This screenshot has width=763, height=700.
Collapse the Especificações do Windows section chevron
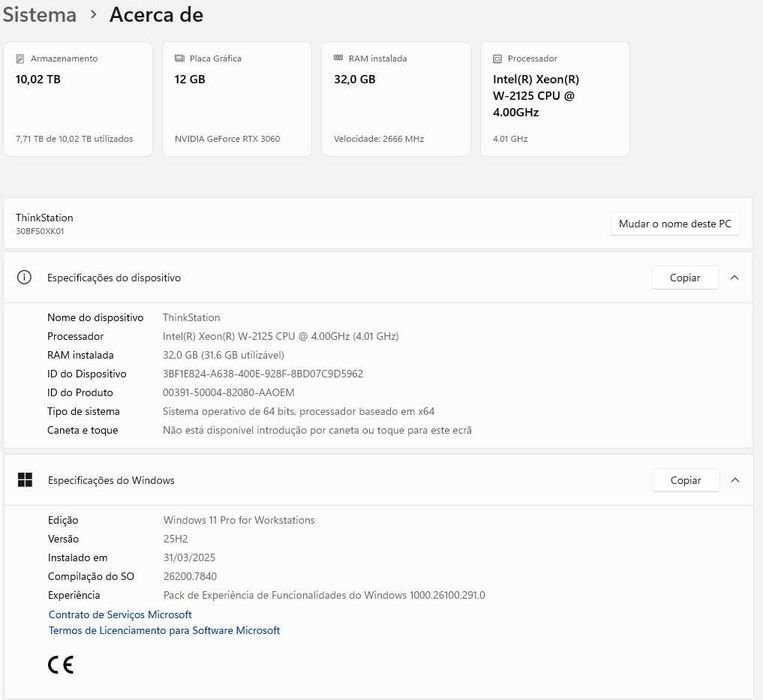(x=735, y=480)
